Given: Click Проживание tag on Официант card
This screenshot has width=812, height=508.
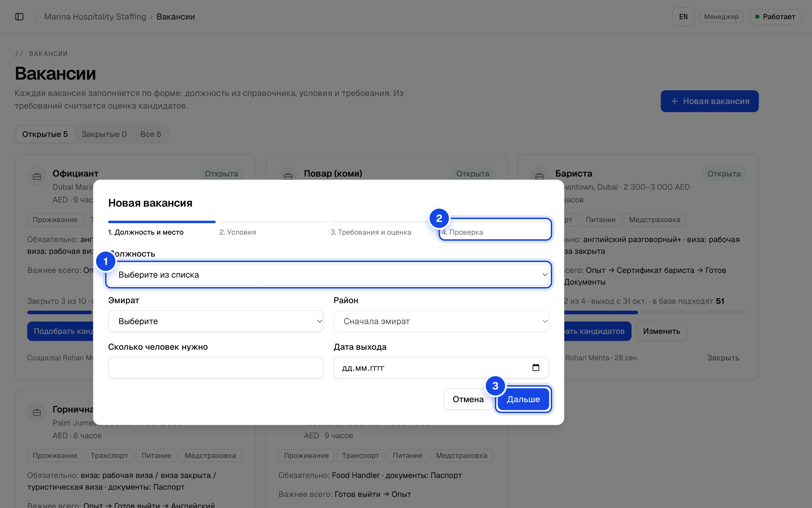Looking at the screenshot, I should point(55,220).
